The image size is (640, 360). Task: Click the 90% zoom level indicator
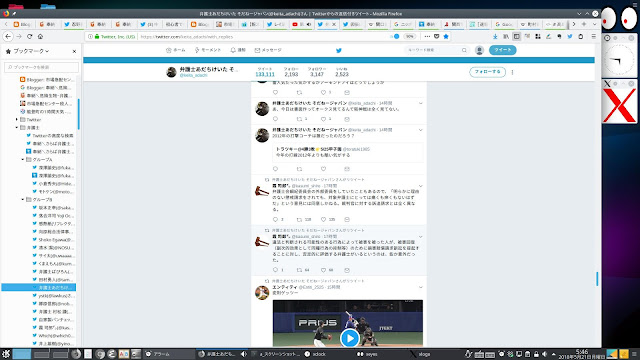(409, 36)
